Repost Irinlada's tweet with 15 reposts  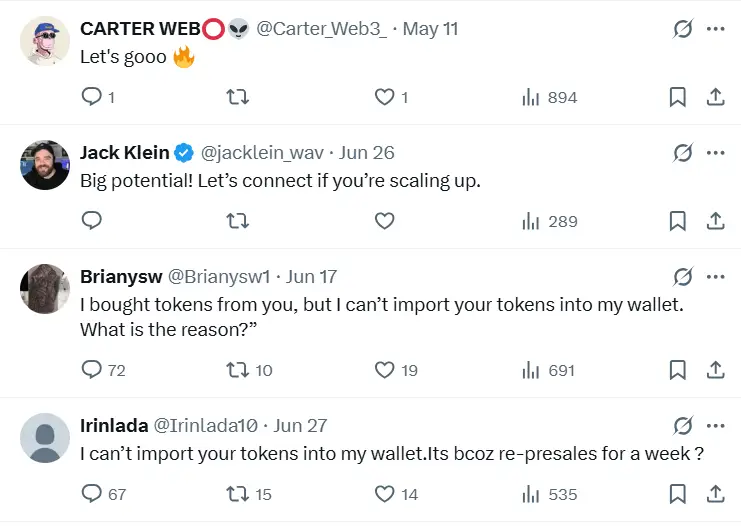(237, 494)
